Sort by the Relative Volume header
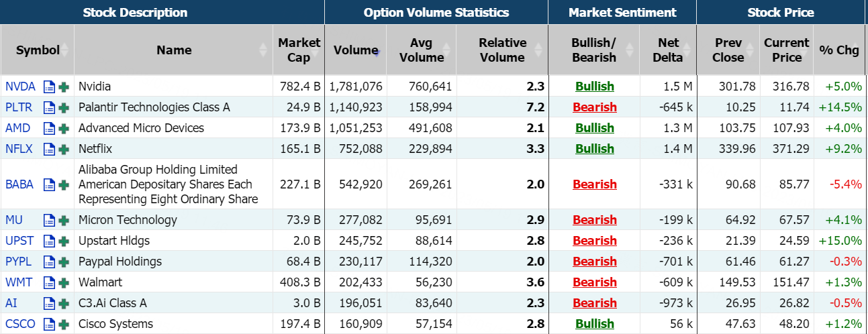Viewport: 868px width, 334px height. (501, 50)
